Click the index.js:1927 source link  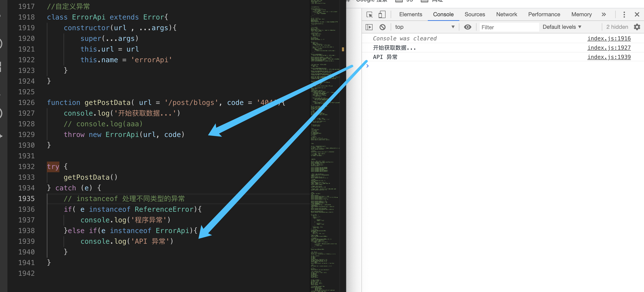[609, 48]
